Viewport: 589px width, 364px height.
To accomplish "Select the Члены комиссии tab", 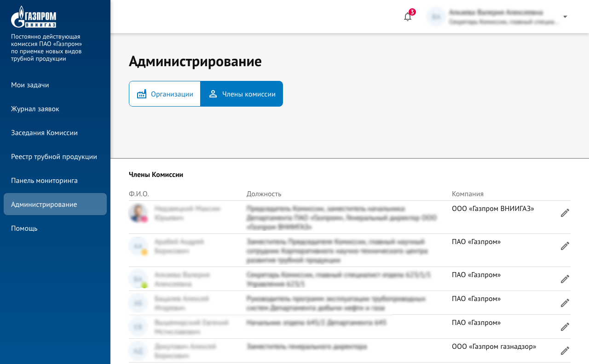I will (x=242, y=94).
